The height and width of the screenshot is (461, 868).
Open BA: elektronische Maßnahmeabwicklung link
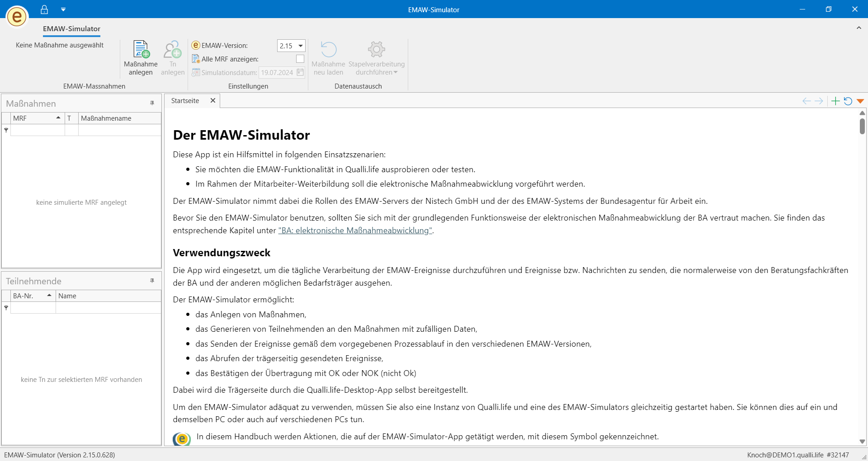point(355,230)
